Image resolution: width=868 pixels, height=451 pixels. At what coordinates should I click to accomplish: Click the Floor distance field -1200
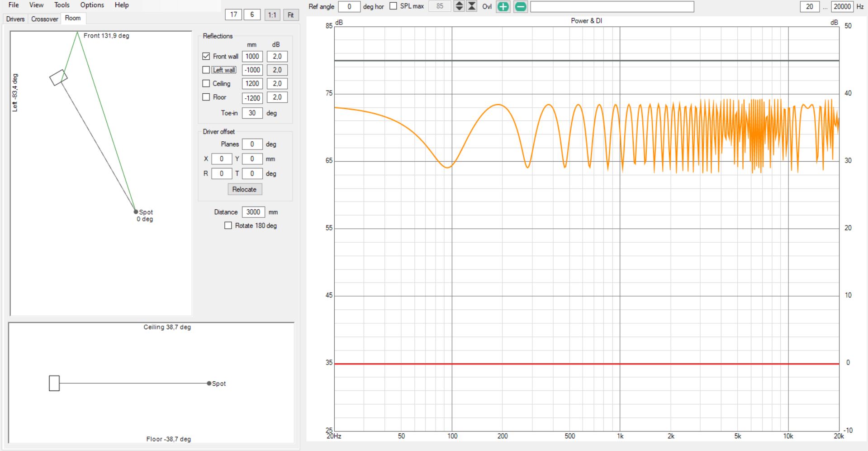click(252, 97)
